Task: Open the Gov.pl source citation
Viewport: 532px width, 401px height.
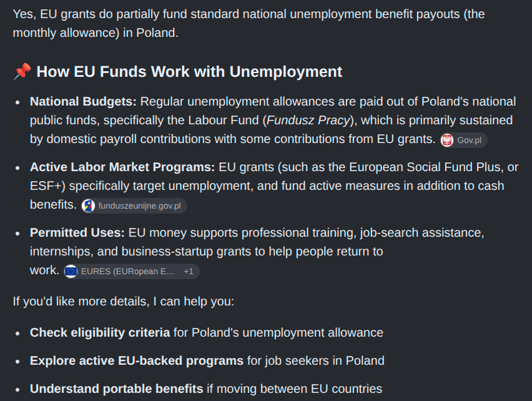Action: point(464,140)
